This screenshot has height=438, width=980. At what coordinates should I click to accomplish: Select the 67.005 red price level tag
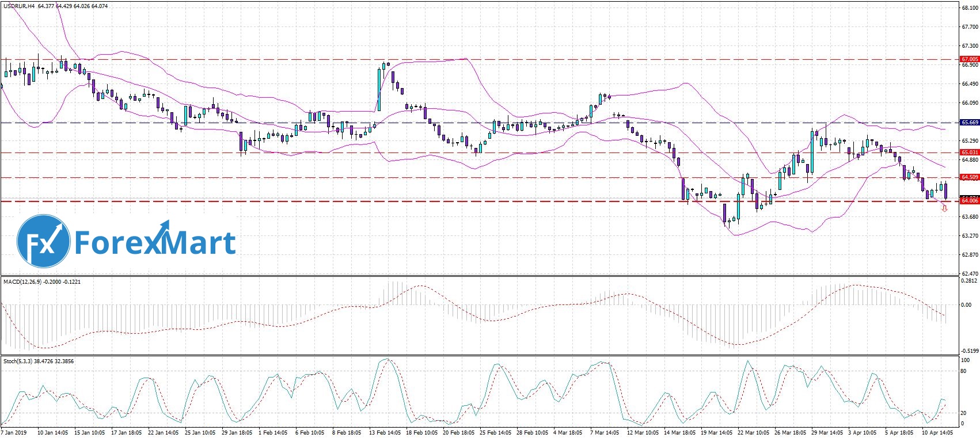(x=970, y=59)
